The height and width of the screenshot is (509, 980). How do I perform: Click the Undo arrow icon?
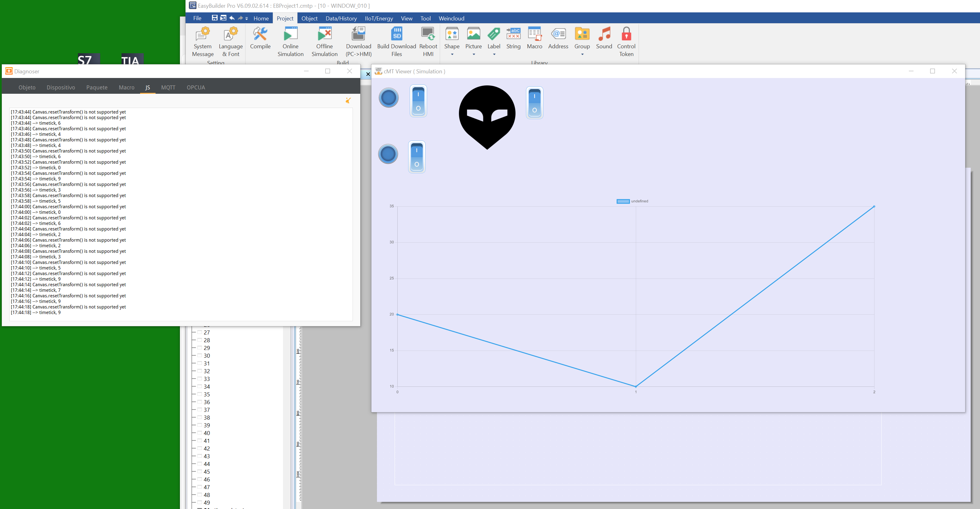pos(232,18)
